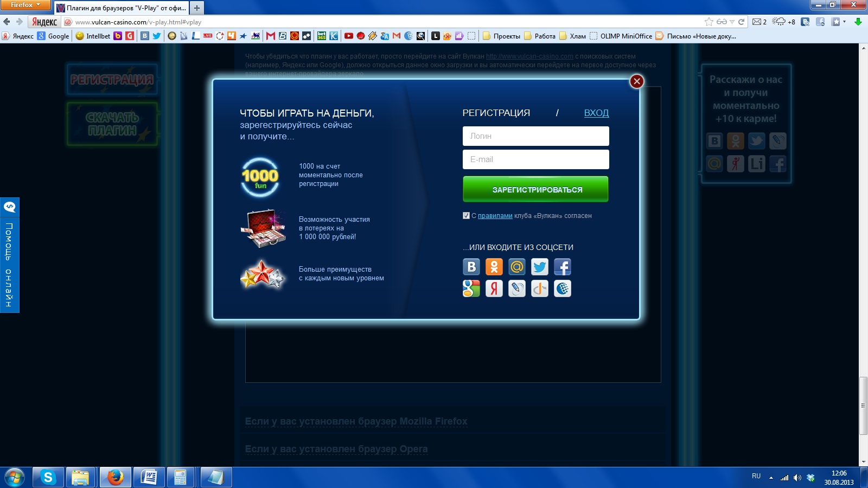
Task: Open the Google bookmark in bookmarks bar
Action: pyautogui.click(x=53, y=36)
